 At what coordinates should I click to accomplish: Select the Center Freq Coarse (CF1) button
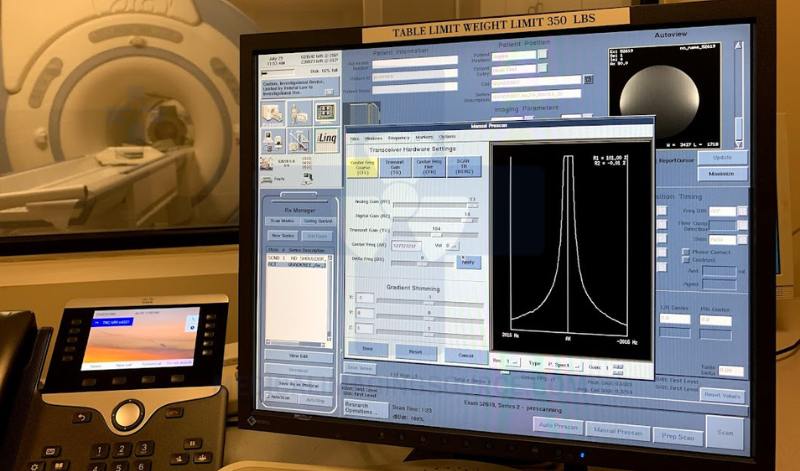[x=362, y=168]
